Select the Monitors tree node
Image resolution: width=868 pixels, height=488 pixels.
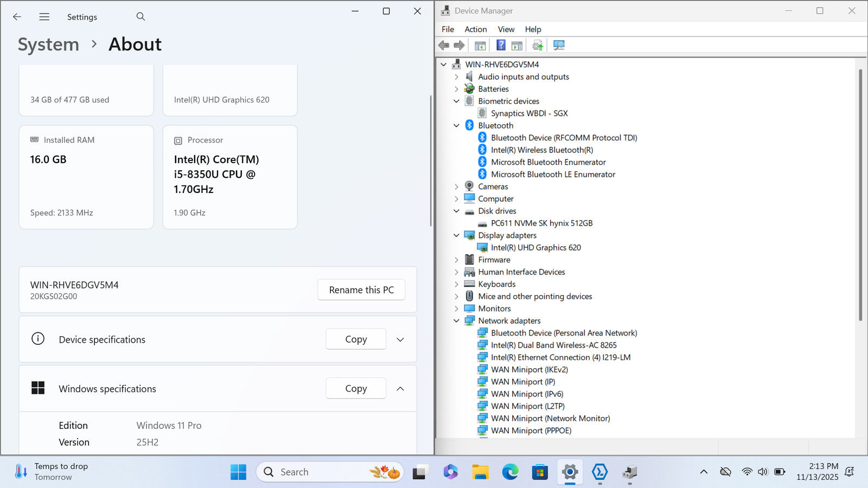tap(494, 309)
